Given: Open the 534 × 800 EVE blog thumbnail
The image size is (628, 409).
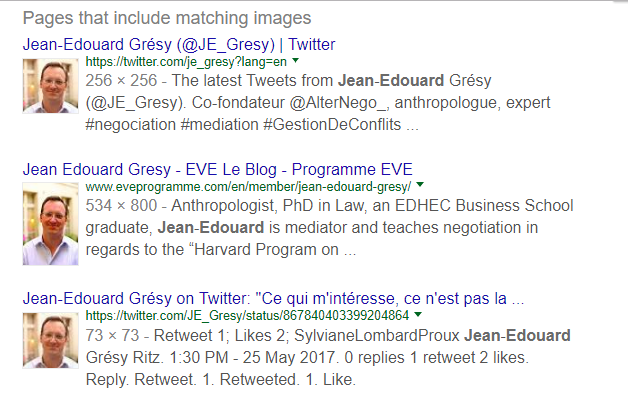Looking at the screenshot, I should [x=50, y=224].
